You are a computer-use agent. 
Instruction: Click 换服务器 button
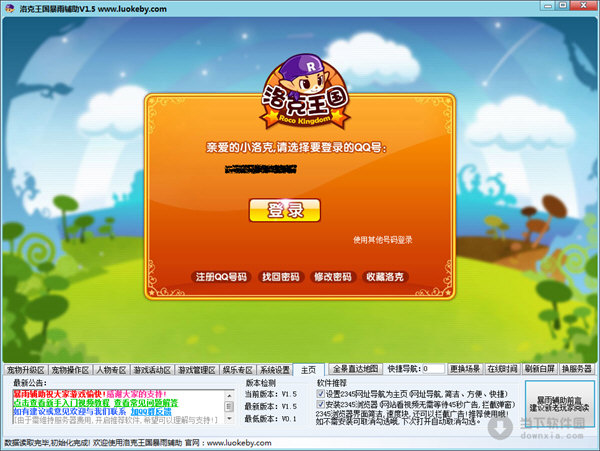click(x=577, y=369)
